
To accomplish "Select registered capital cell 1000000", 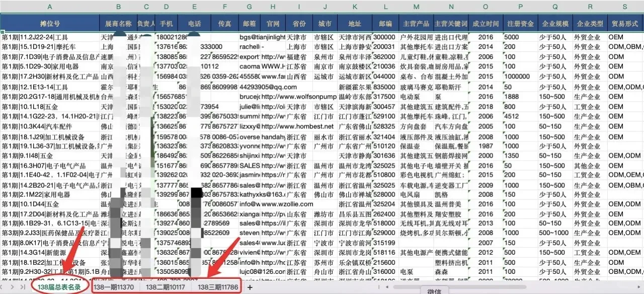I will [520, 77].
